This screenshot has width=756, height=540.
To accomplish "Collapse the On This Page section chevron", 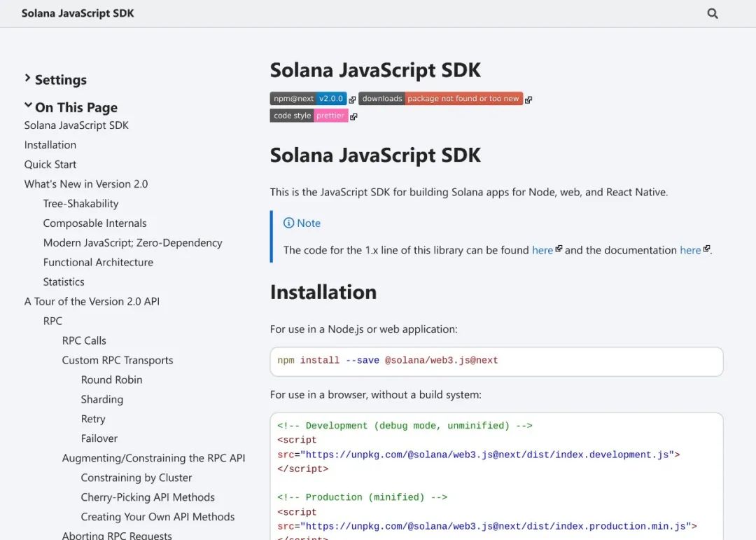I will point(28,105).
